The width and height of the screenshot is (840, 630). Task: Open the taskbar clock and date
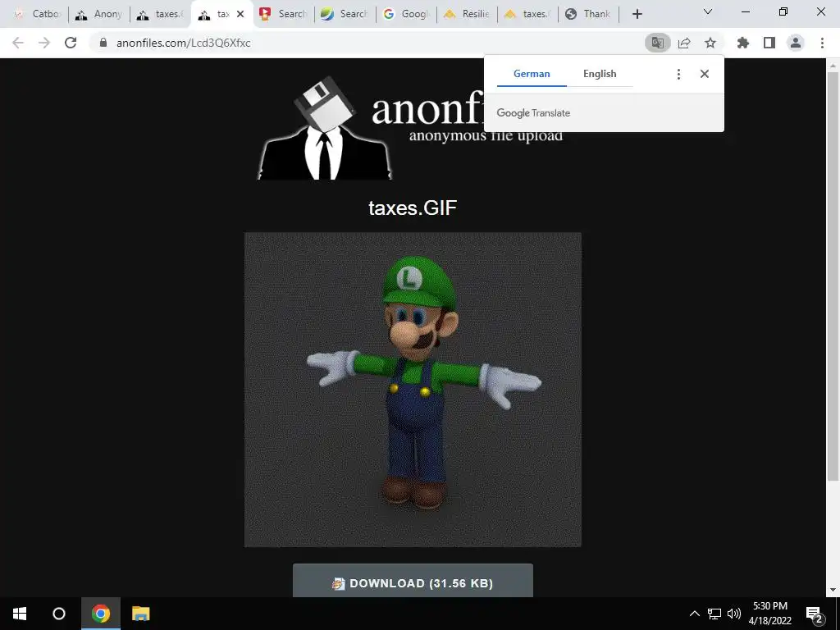coord(769,614)
